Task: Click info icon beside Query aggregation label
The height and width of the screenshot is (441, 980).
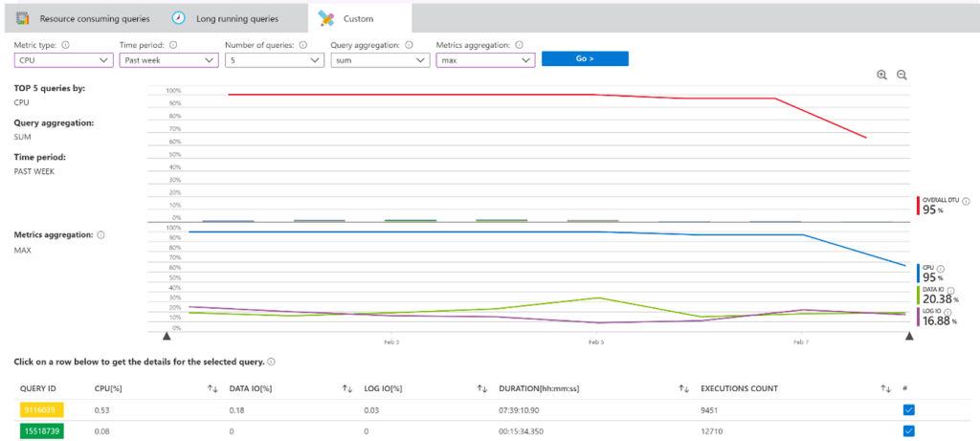Action: (409, 45)
